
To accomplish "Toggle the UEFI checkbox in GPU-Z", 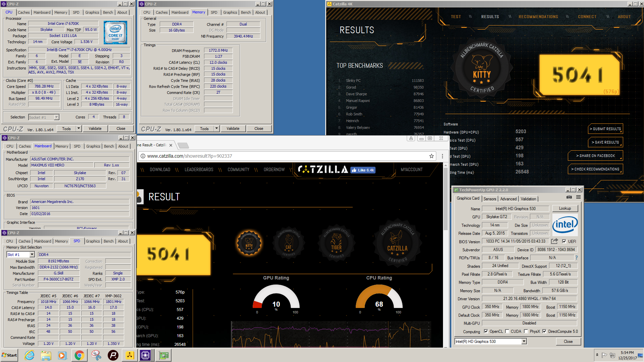I will pos(564,241).
